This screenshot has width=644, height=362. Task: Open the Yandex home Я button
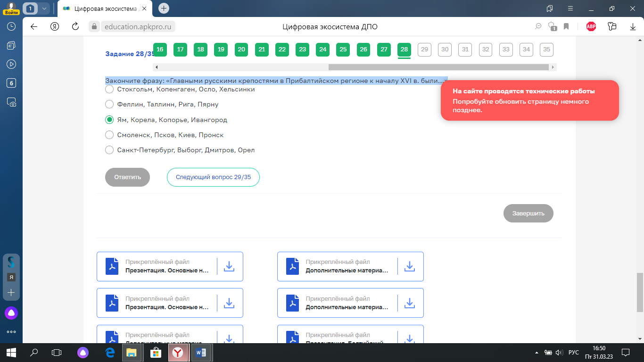[x=55, y=27]
